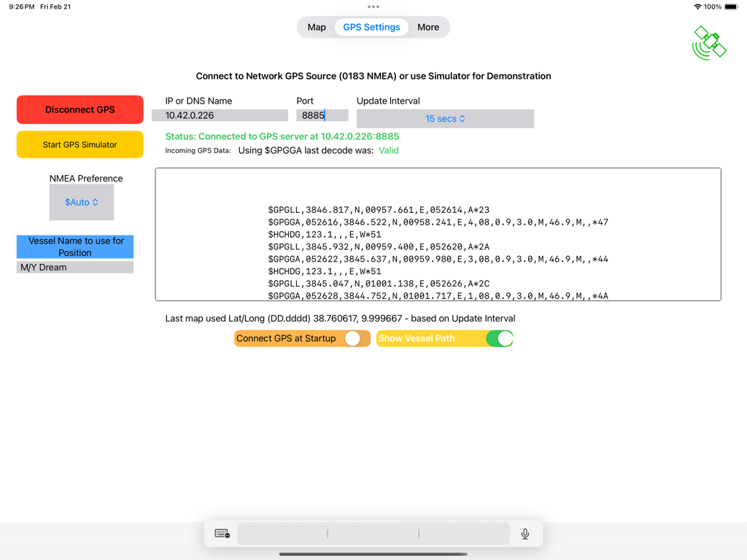Switch to the Map tab
The width and height of the screenshot is (747, 560).
click(317, 27)
